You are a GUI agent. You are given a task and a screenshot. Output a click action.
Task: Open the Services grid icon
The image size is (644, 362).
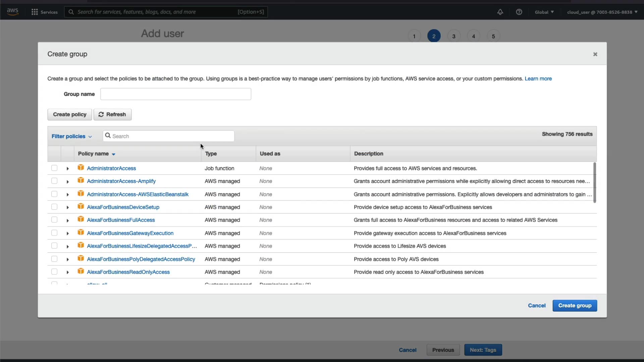coord(34,12)
